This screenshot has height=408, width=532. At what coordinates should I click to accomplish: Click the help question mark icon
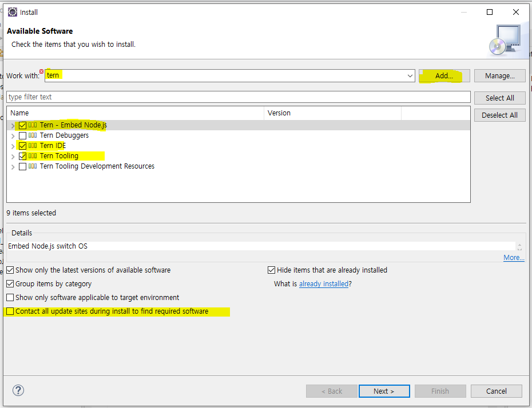point(18,390)
